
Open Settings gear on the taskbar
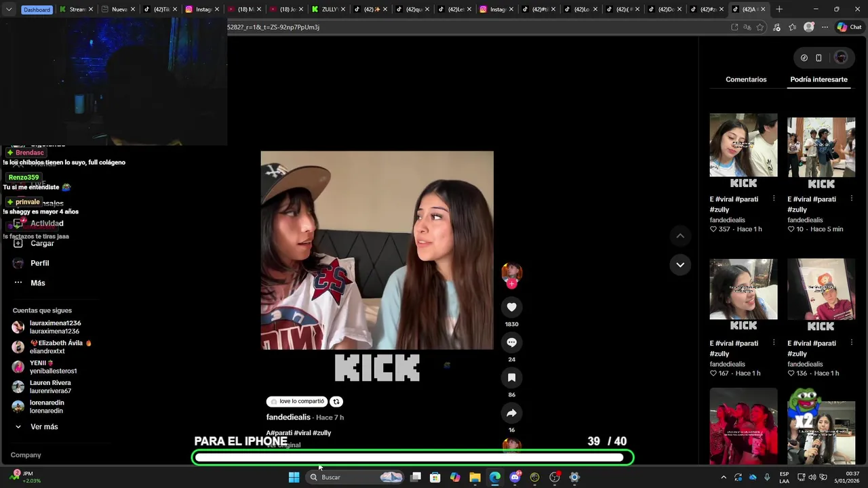[574, 477]
